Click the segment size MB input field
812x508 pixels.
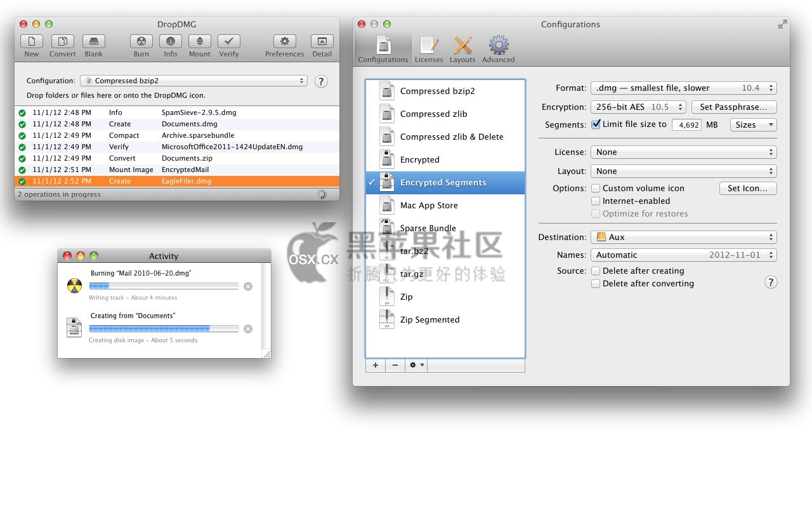click(x=686, y=125)
